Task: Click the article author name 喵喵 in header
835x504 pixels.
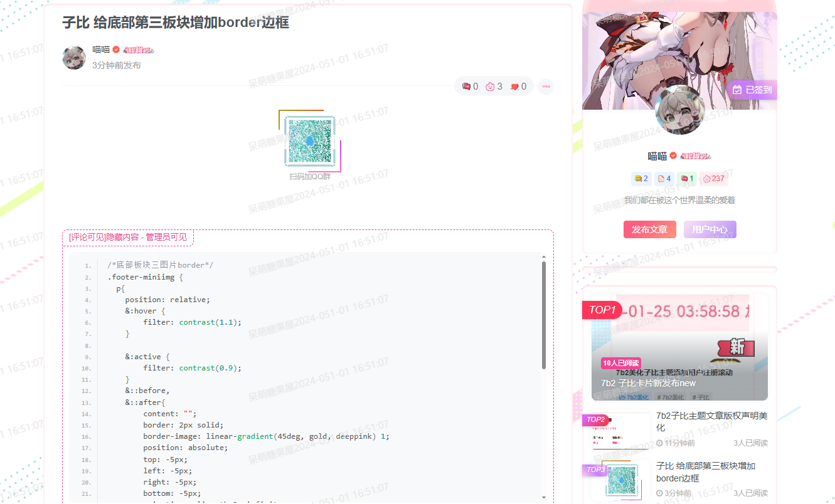Action: click(x=101, y=50)
